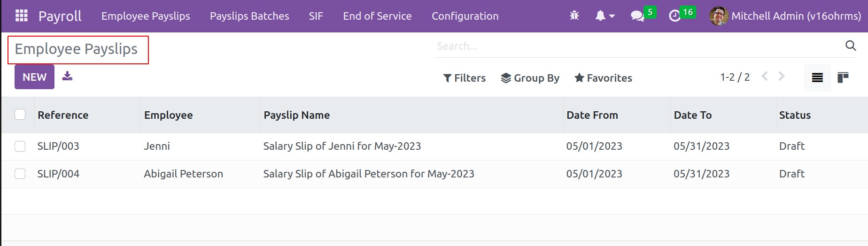The image size is (868, 246).
Task: Open the Payslips Batches menu
Action: coord(249,16)
